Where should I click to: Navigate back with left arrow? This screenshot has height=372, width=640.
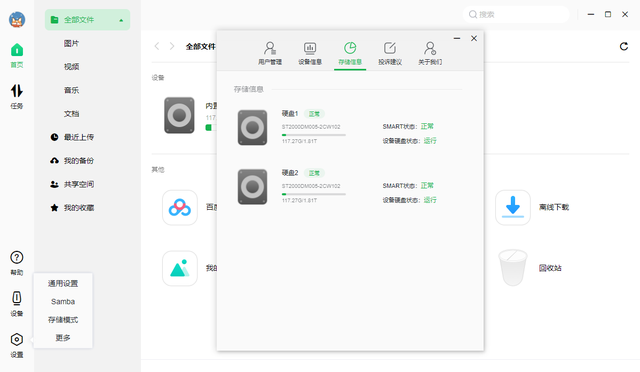tap(157, 46)
